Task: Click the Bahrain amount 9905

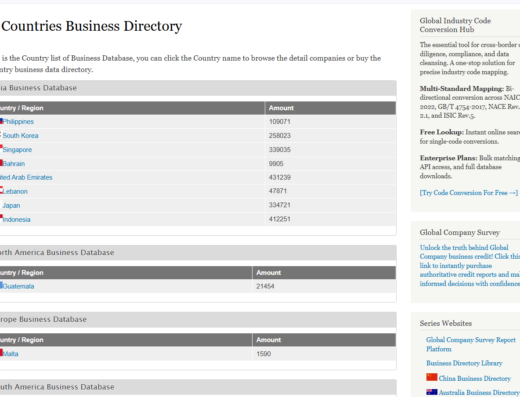Action: pyautogui.click(x=276, y=164)
